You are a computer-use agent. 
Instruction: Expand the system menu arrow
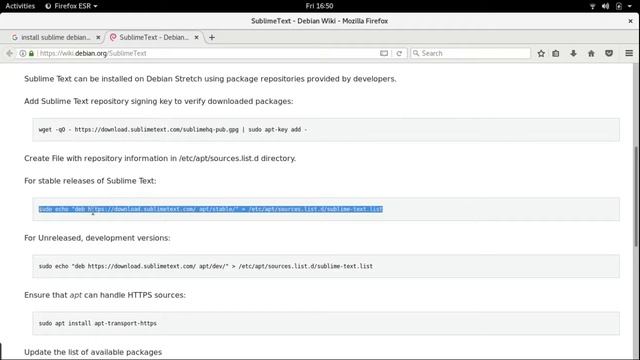point(630,6)
